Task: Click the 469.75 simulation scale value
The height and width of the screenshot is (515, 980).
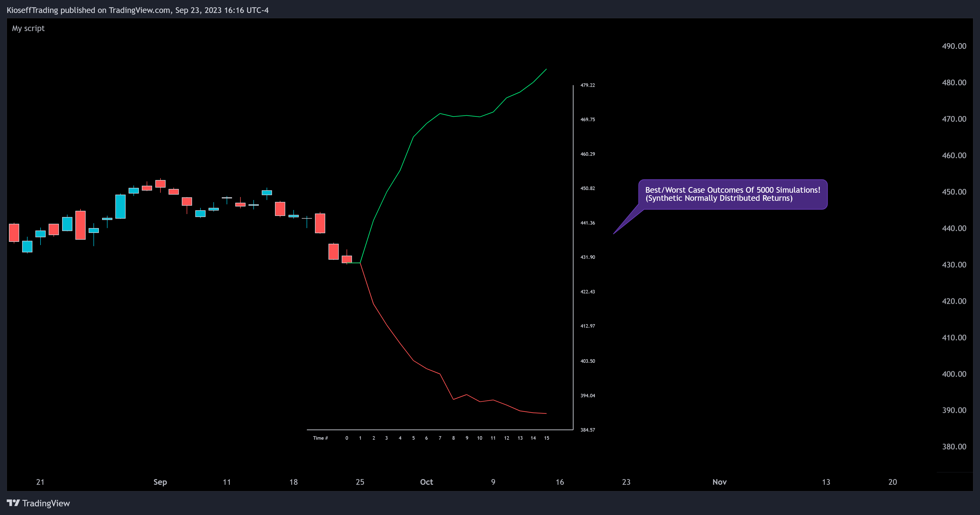Action: pyautogui.click(x=588, y=119)
